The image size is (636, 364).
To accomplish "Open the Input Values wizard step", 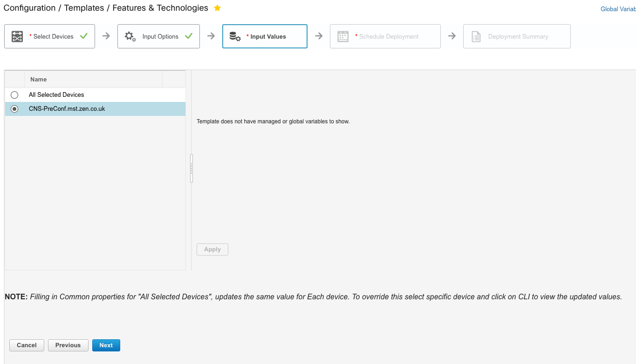I will (x=265, y=36).
